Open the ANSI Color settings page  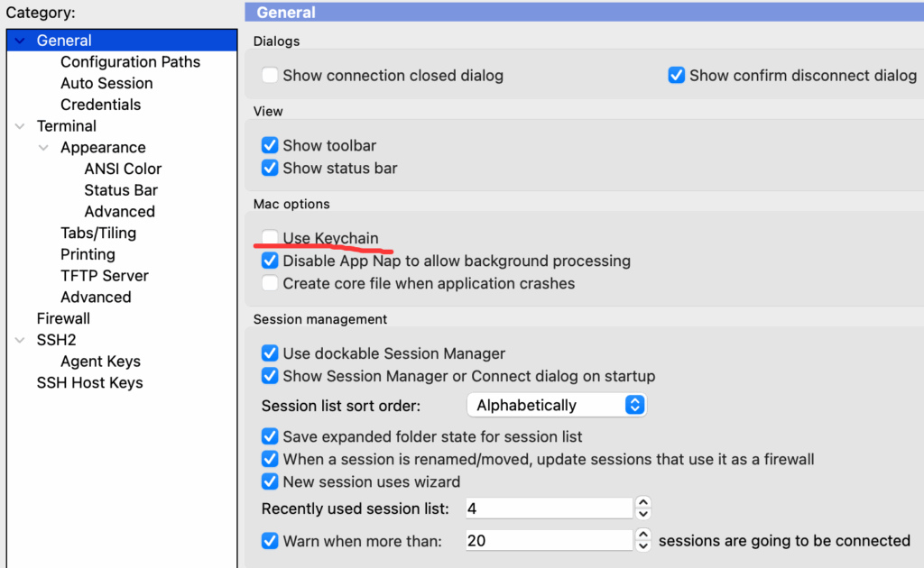(123, 169)
